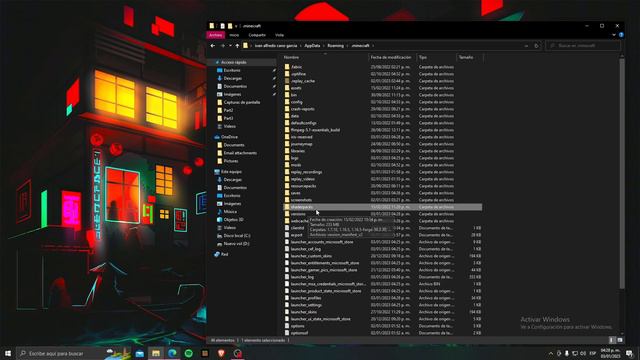Viewport: 640px width, 360px height.
Task: Select Red in navigation pane
Action: click(224, 254)
